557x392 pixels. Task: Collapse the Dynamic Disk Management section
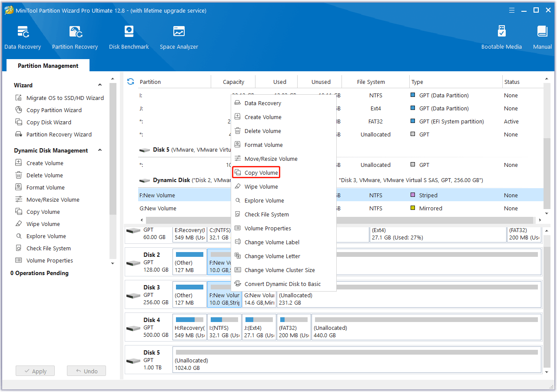coord(99,150)
